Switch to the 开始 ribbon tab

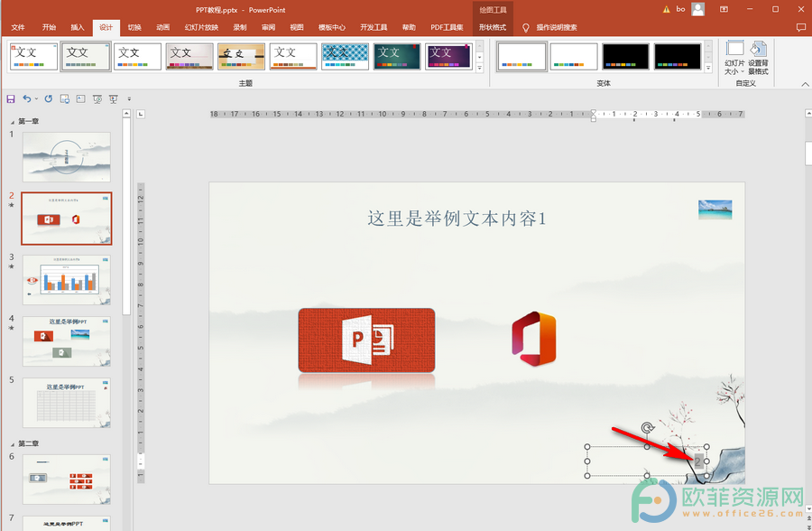50,27
